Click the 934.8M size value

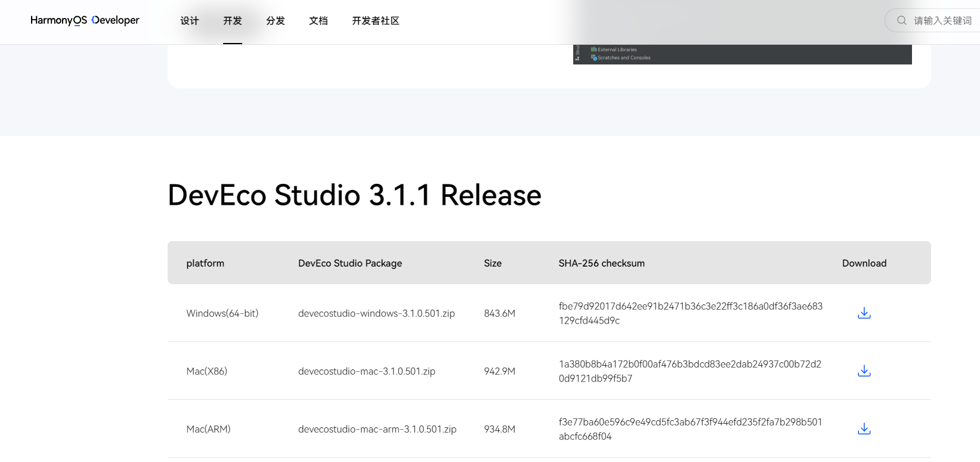(500, 429)
